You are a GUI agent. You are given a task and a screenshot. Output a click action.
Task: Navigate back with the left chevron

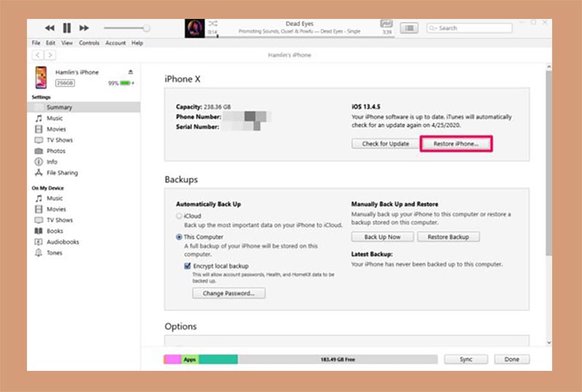(38, 55)
